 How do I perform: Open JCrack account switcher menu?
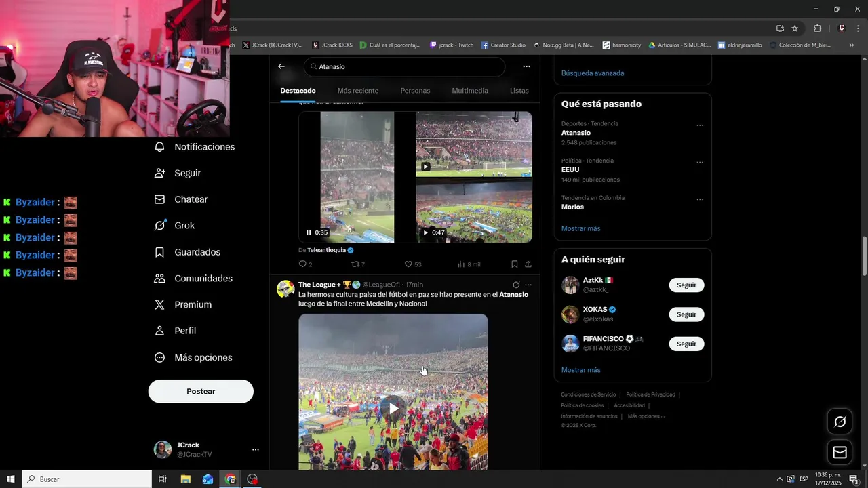pyautogui.click(x=255, y=449)
